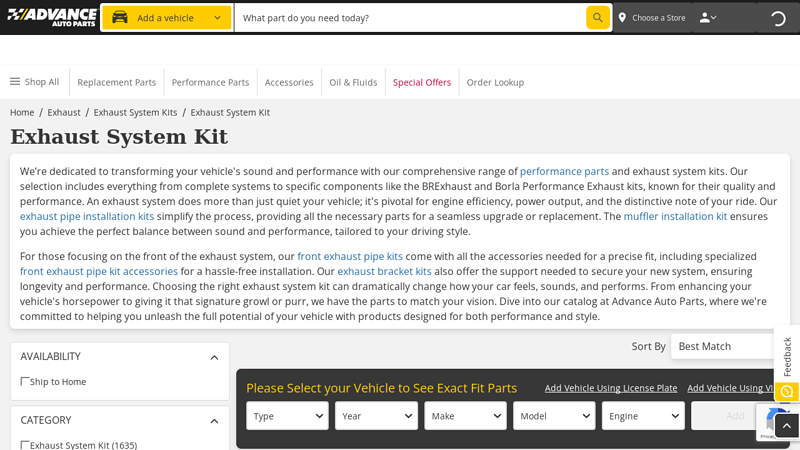Image resolution: width=800 pixels, height=450 pixels.
Task: Click Choose a Store button
Action: [652, 18]
